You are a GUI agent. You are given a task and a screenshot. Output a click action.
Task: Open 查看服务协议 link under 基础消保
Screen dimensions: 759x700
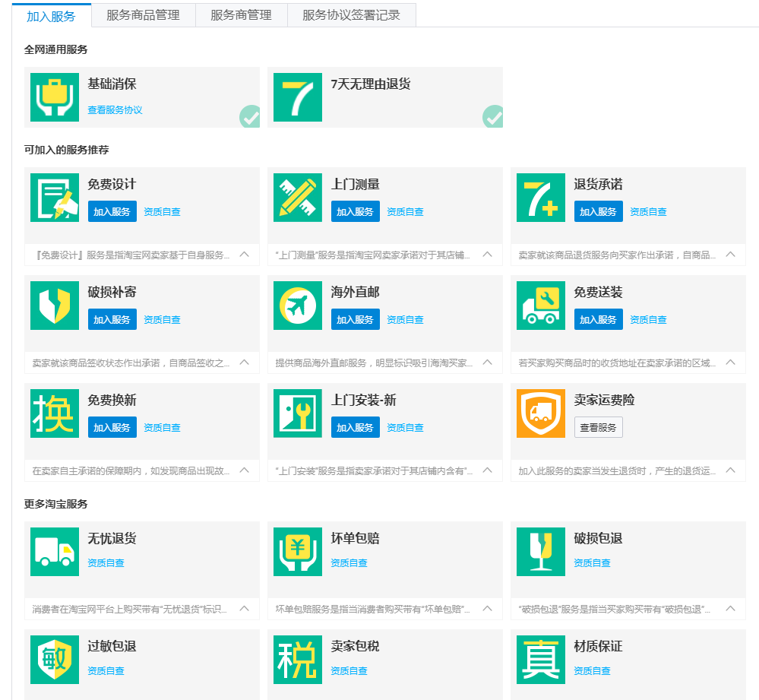coord(115,110)
